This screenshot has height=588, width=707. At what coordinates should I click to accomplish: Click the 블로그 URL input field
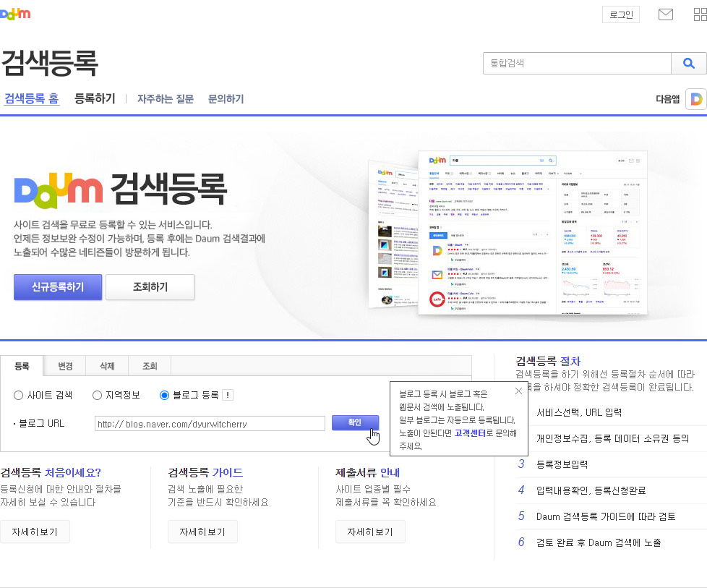click(x=210, y=424)
